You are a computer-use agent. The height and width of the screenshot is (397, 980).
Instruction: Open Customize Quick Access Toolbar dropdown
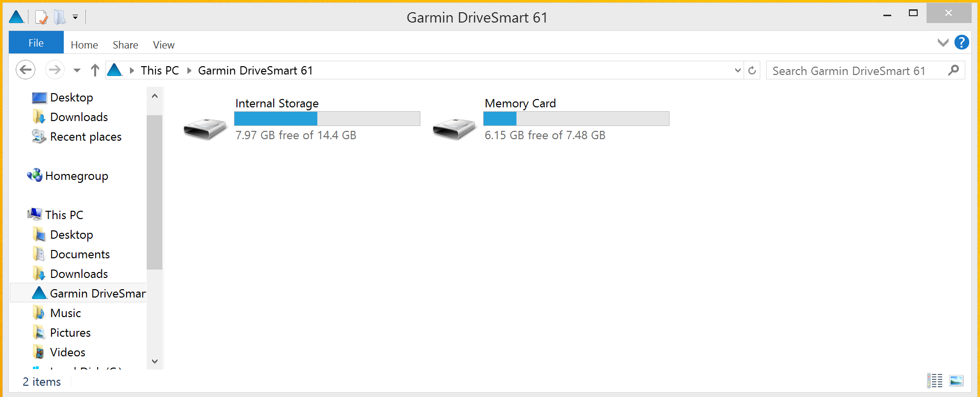75,17
